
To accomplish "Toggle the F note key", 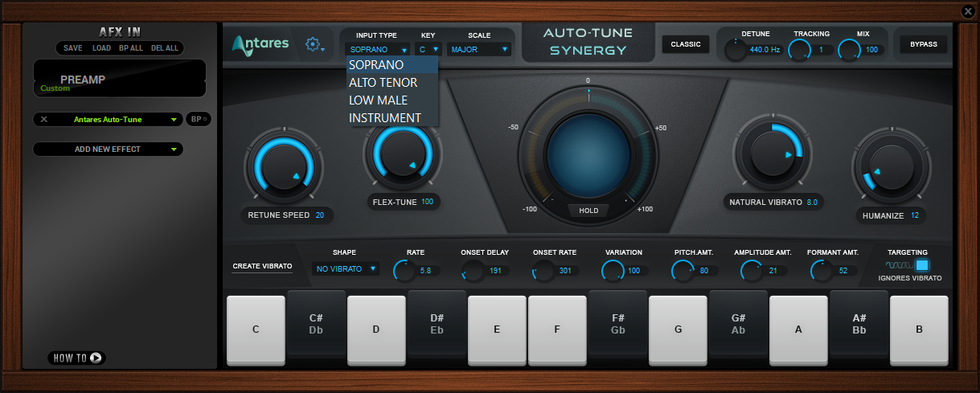I will [557, 329].
